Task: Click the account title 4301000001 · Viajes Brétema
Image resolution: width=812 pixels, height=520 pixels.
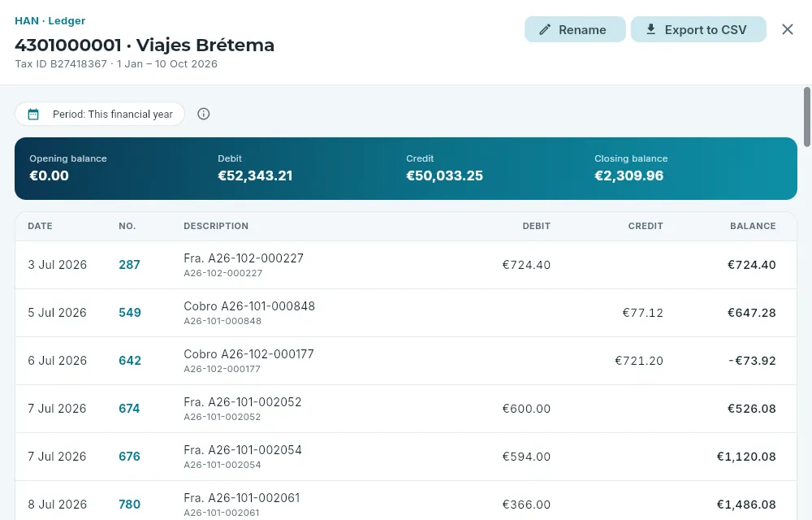Action: [145, 45]
